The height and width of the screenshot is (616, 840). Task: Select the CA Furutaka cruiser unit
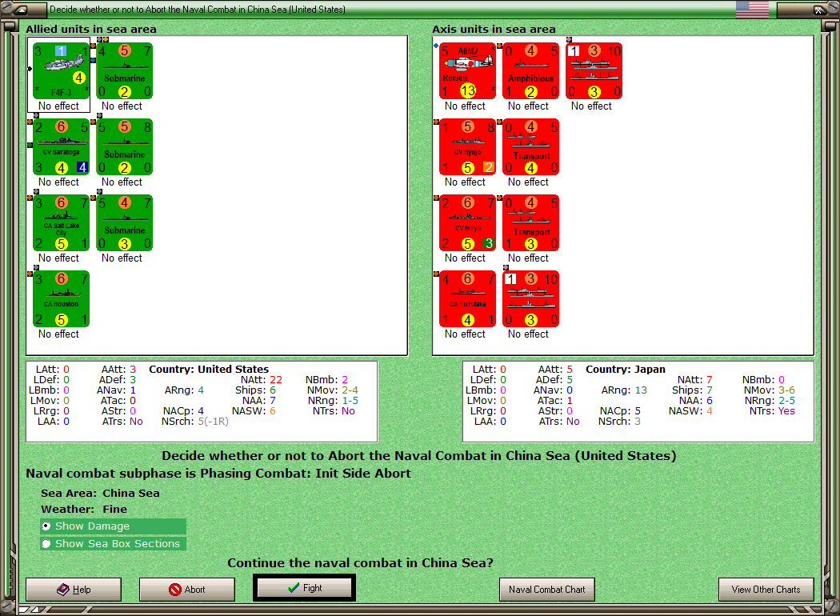pos(468,299)
